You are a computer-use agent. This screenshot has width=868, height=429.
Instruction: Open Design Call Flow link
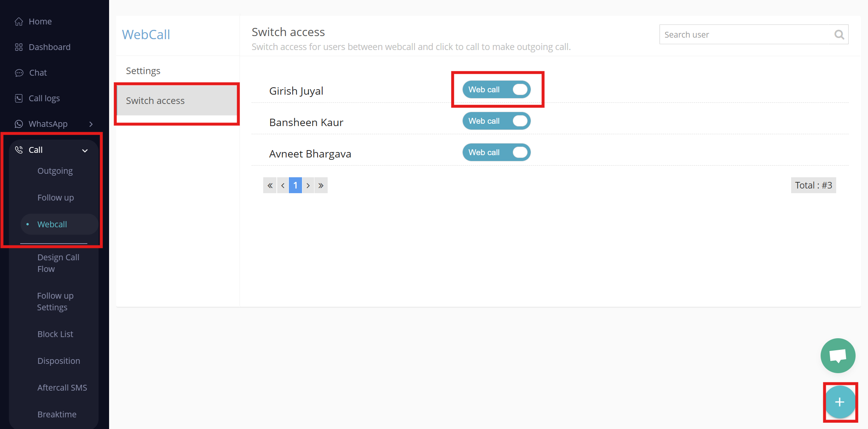click(x=58, y=263)
